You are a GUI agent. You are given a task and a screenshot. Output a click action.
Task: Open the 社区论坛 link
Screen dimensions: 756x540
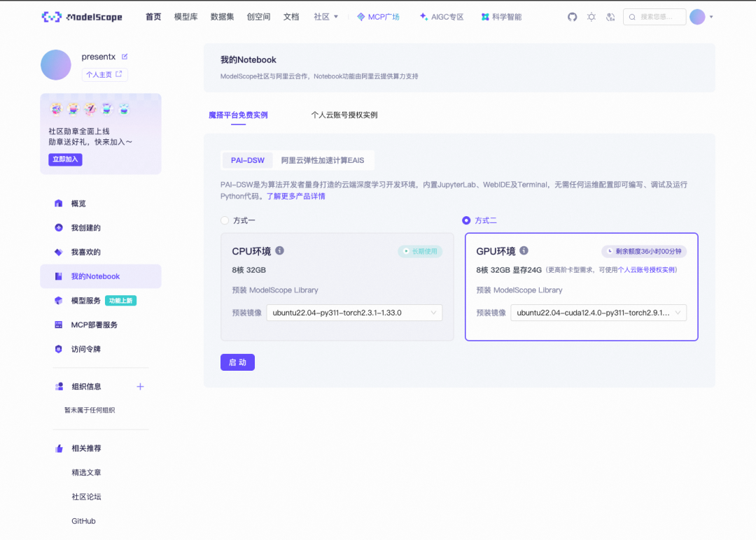click(86, 497)
